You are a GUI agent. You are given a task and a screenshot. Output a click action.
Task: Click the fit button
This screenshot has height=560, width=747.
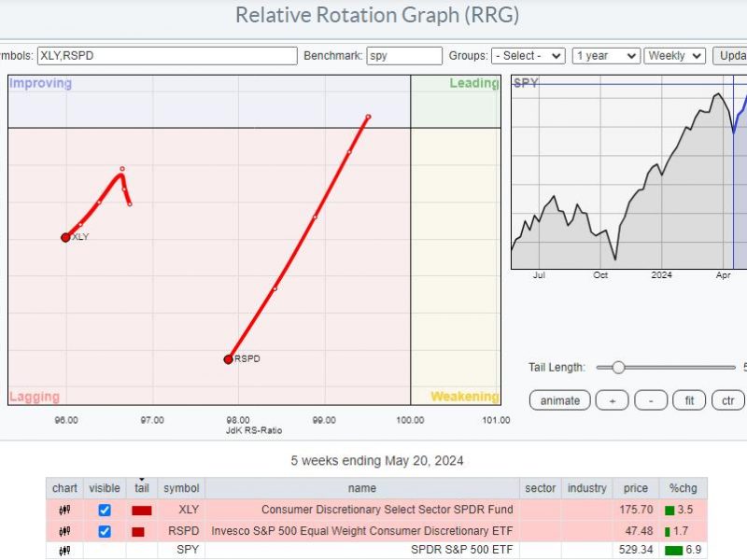click(689, 400)
